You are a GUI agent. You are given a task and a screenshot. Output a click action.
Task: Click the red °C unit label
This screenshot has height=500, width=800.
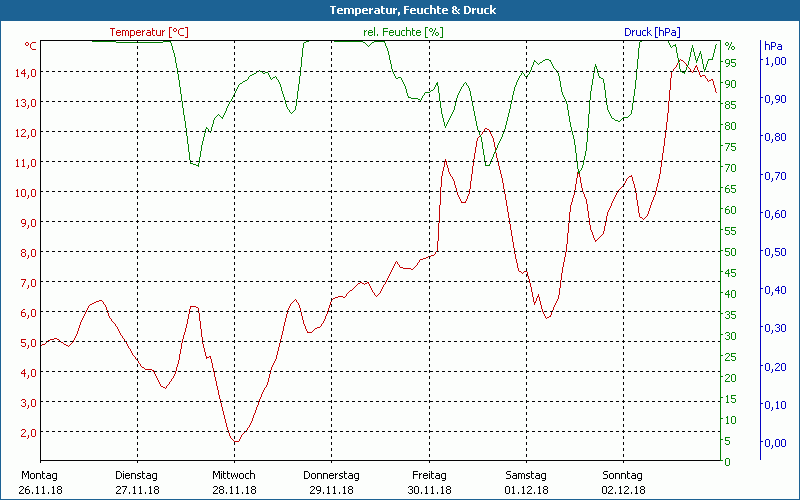[x=30, y=46]
